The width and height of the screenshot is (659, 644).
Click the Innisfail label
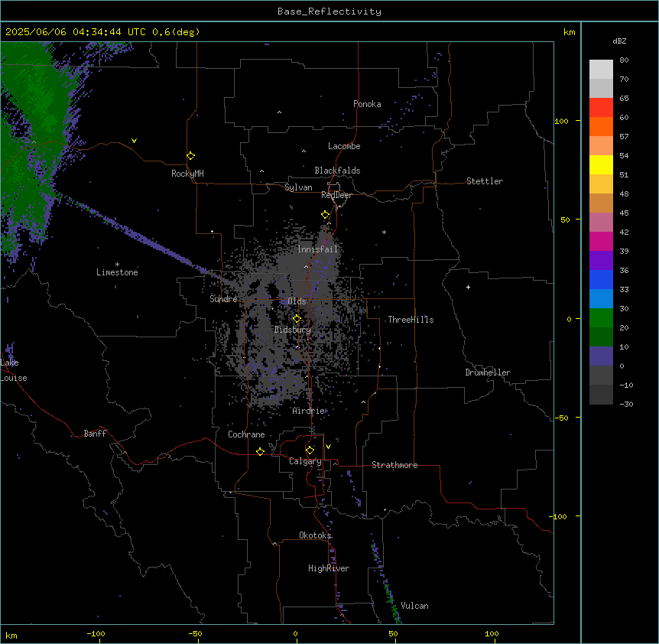(x=317, y=249)
